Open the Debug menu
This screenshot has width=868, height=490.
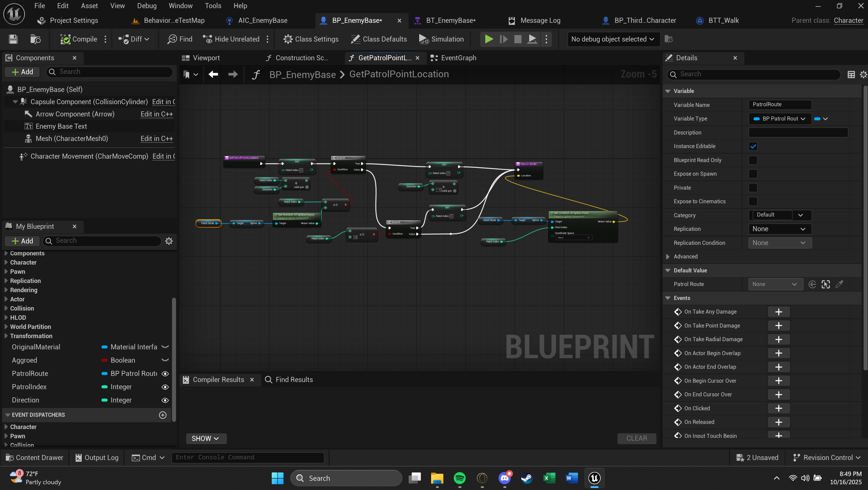[x=147, y=6]
